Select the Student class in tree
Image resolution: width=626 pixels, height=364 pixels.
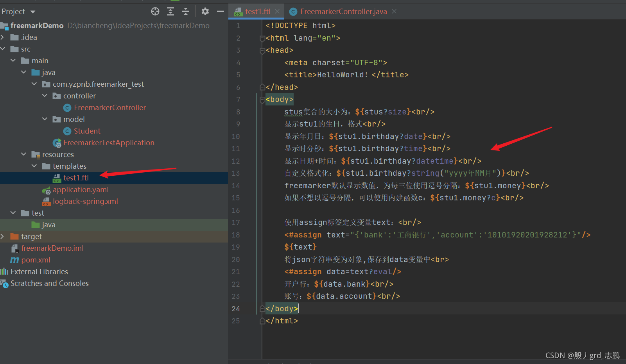click(87, 131)
